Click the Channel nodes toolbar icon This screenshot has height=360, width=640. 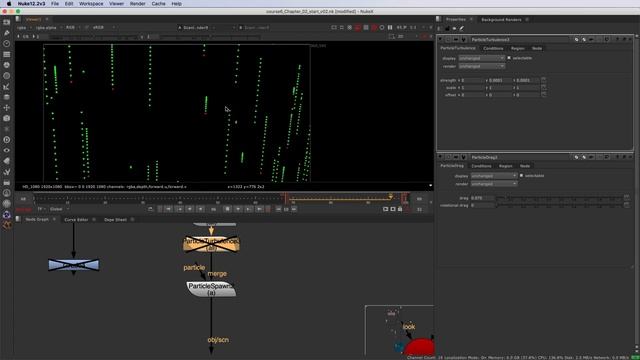pyautogui.click(x=7, y=54)
